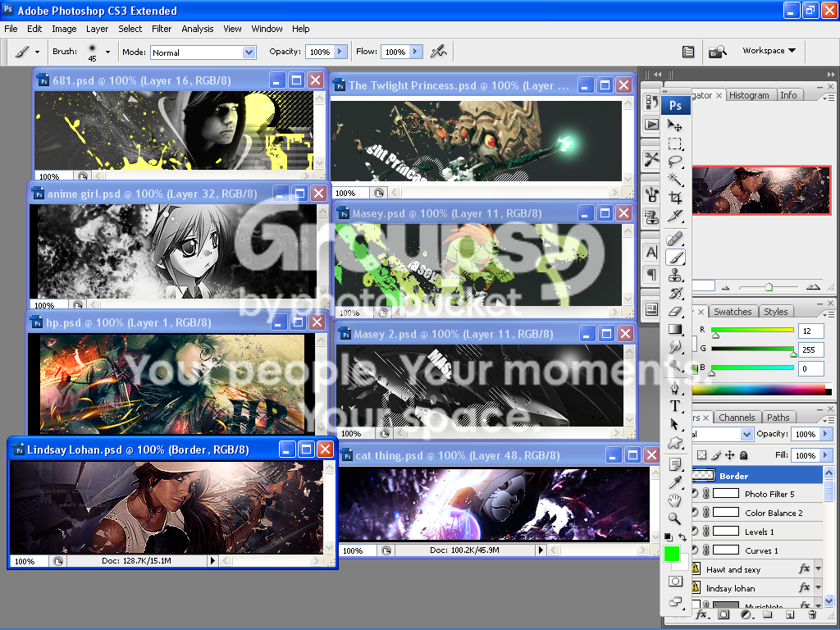Select the Eraser tool

click(x=675, y=311)
